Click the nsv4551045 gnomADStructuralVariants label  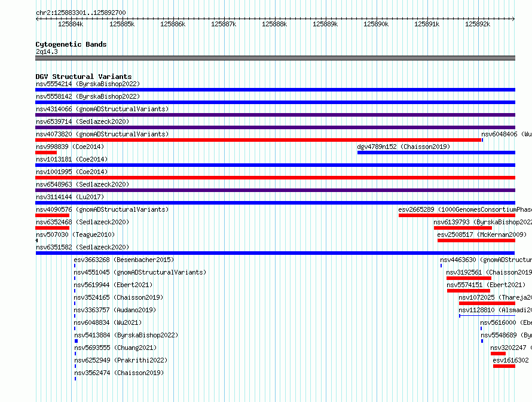[140, 272]
